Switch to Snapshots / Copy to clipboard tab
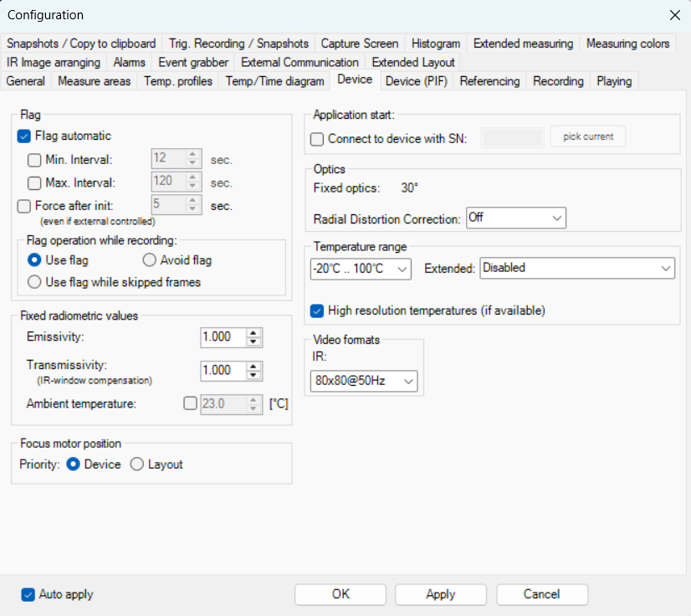691x616 pixels. coord(81,44)
